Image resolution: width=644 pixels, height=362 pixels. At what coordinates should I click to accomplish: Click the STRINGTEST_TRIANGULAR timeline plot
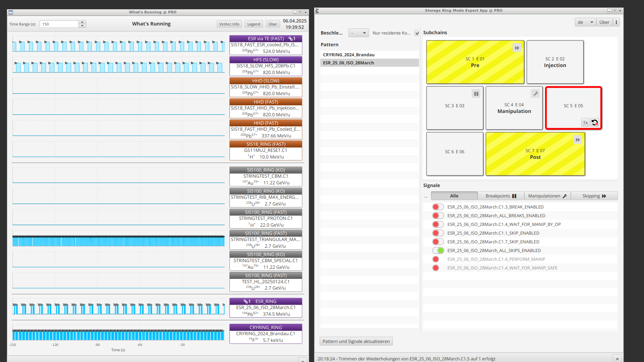(119, 241)
